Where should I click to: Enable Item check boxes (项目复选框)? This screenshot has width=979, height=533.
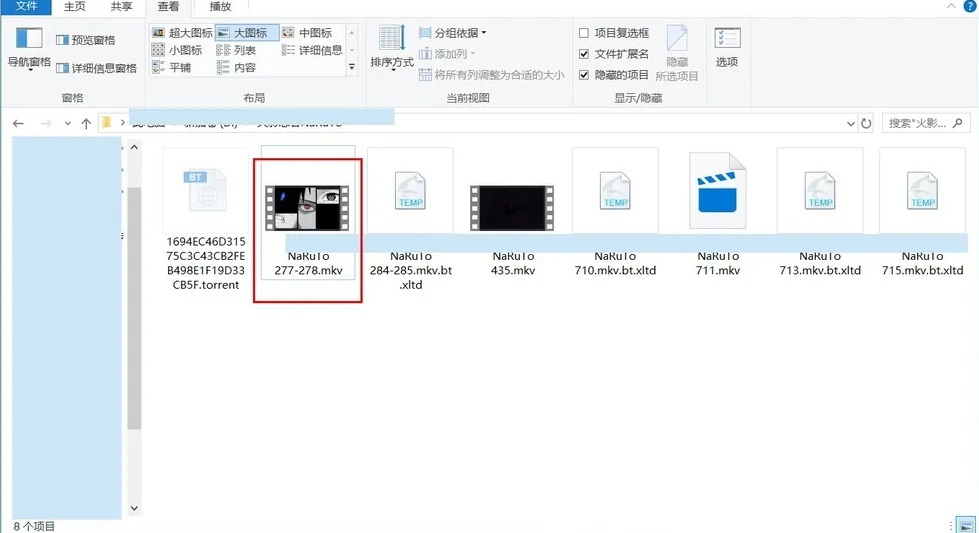click(584, 33)
